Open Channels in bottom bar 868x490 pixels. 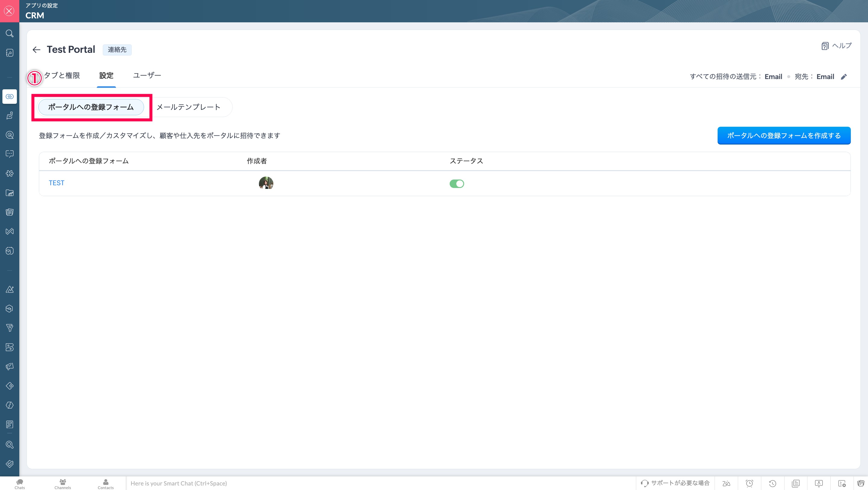[x=63, y=484]
